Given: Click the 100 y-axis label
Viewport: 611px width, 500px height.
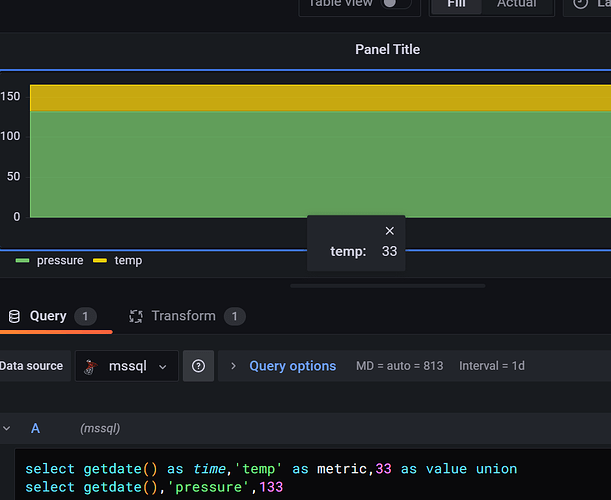Looking at the screenshot, I should pos(10,136).
